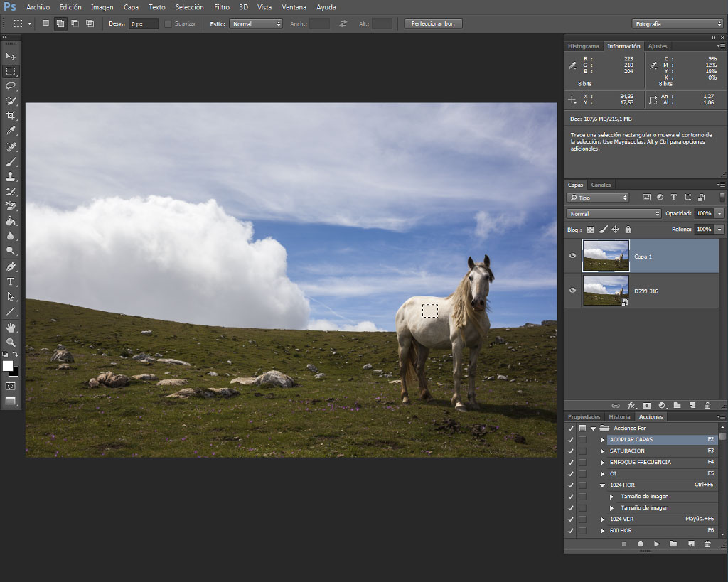Click the layer effects fx icon
The image size is (728, 582).
[x=631, y=406]
